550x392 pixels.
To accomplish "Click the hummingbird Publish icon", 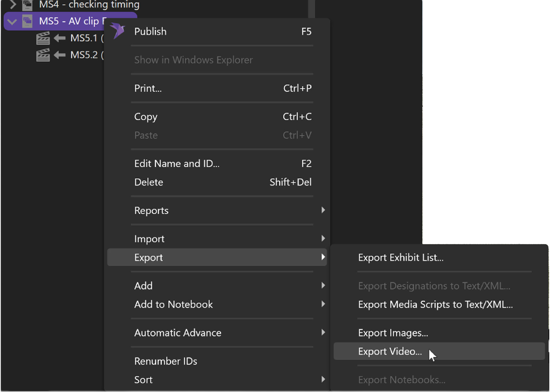I will click(118, 31).
